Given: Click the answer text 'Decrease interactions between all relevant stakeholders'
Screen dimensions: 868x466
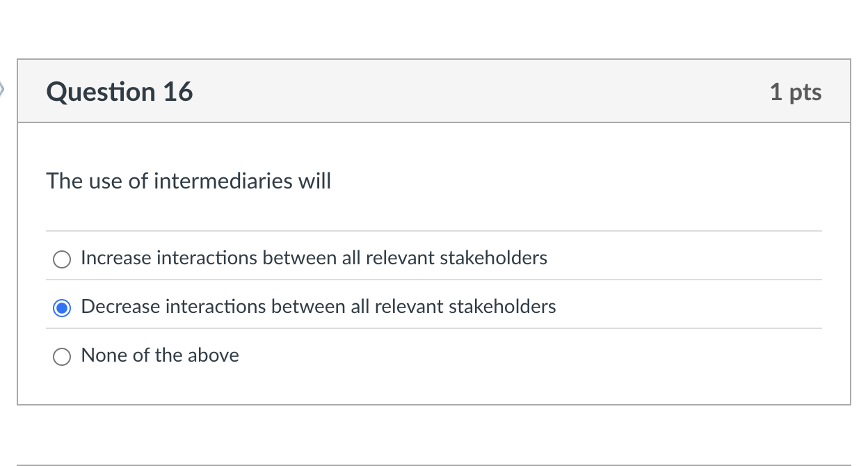Looking at the screenshot, I should 318,306.
